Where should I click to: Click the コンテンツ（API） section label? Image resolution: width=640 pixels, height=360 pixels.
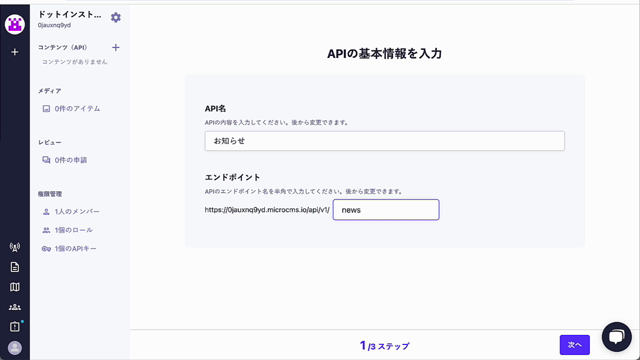[x=62, y=47]
